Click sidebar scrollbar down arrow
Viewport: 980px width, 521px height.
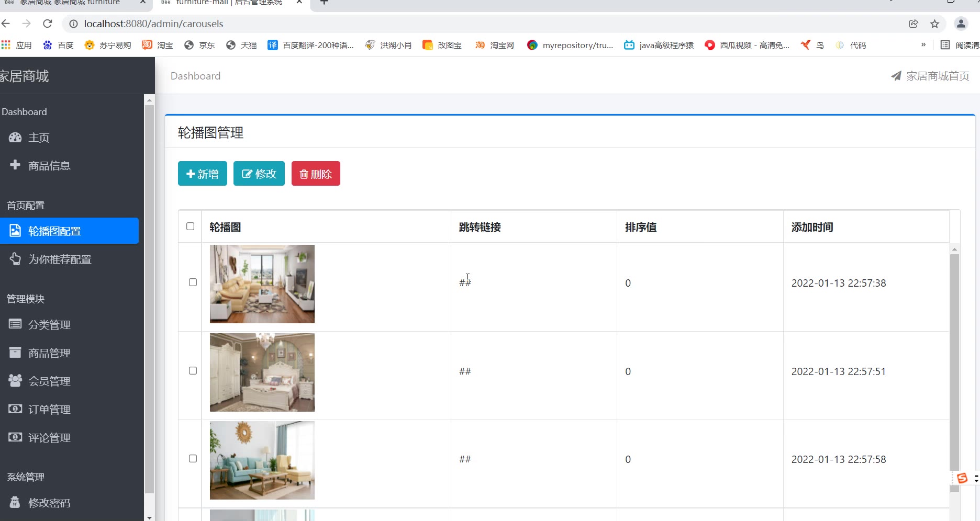click(149, 517)
